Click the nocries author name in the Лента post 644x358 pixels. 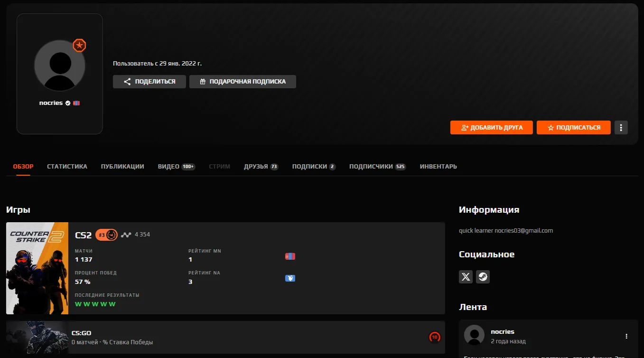click(503, 332)
